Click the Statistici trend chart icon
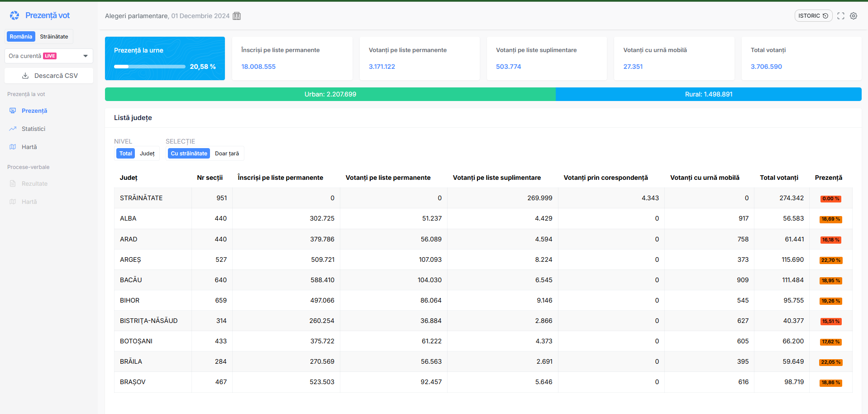Viewport: 868px width, 414px height. (13, 129)
